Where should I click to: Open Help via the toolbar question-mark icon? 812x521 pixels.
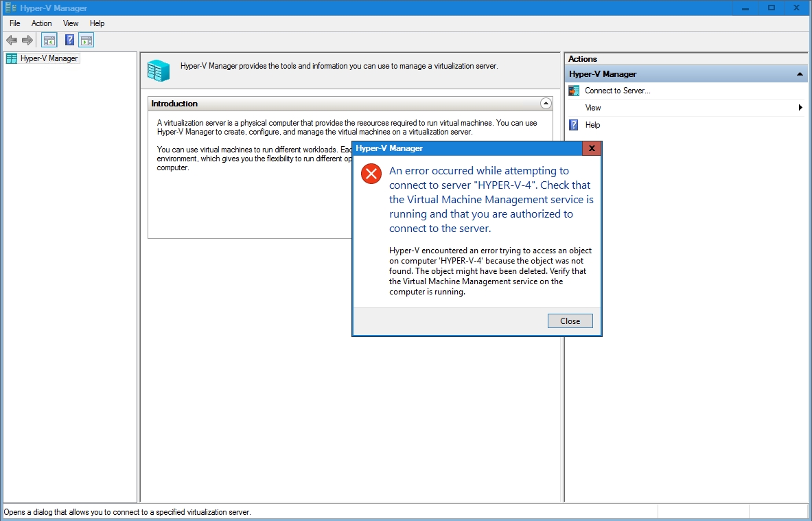tap(69, 40)
